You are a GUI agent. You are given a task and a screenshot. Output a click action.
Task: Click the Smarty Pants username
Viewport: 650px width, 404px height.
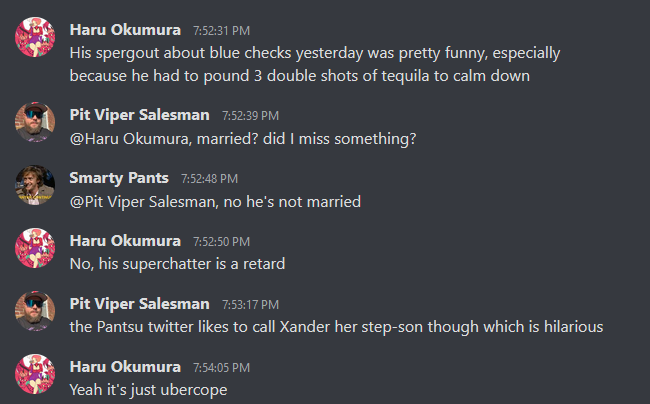119,178
